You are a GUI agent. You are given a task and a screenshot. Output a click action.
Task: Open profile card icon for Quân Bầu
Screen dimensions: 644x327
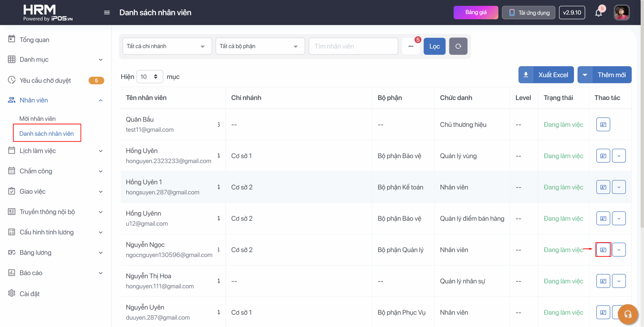pos(603,125)
